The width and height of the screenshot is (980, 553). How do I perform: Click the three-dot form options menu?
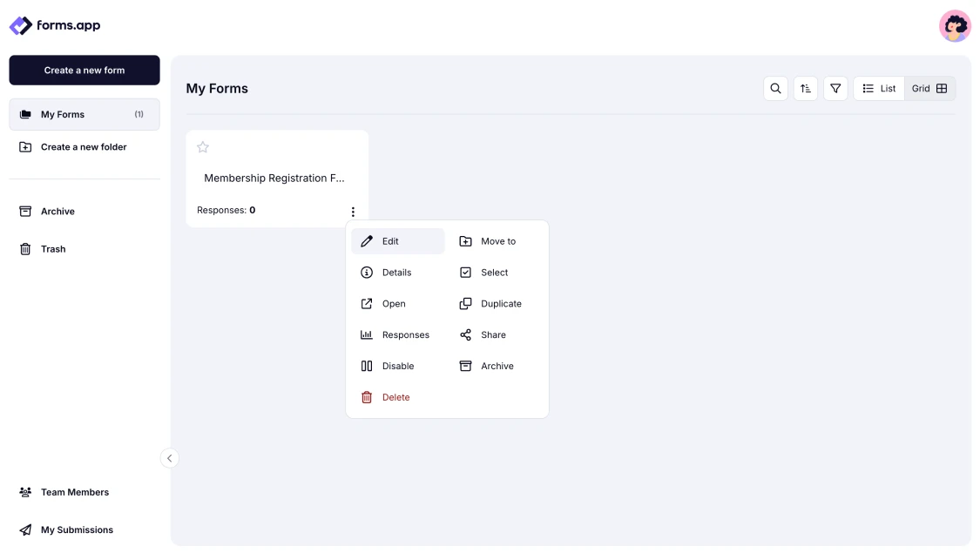pyautogui.click(x=353, y=212)
